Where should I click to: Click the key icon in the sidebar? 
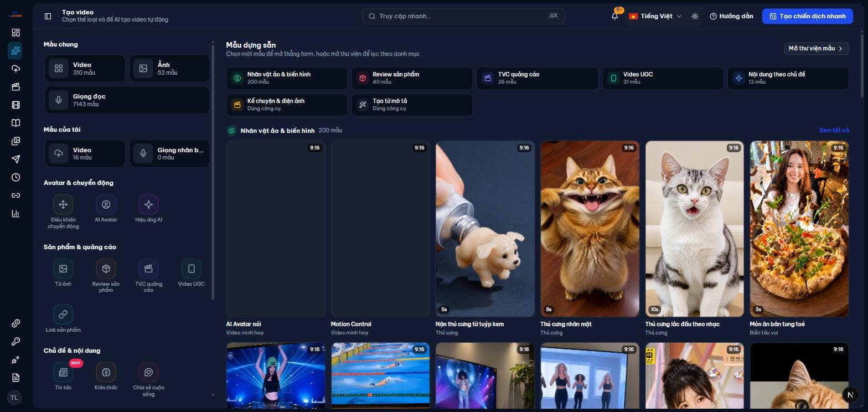[15, 342]
